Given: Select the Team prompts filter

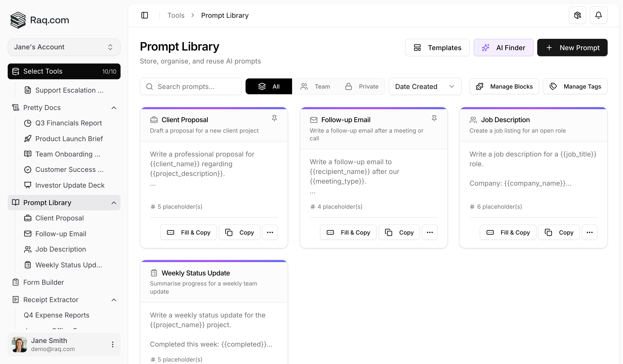Looking at the screenshot, I should tap(315, 86).
